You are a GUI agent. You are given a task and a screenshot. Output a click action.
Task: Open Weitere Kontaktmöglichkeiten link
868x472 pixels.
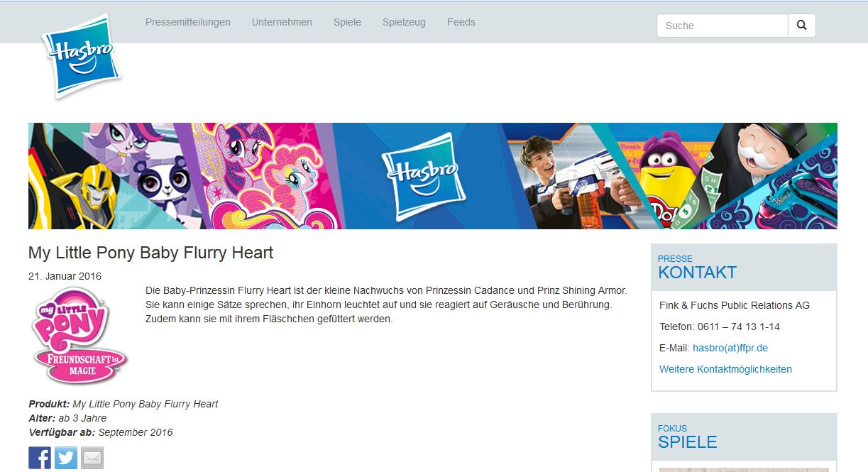(x=725, y=369)
